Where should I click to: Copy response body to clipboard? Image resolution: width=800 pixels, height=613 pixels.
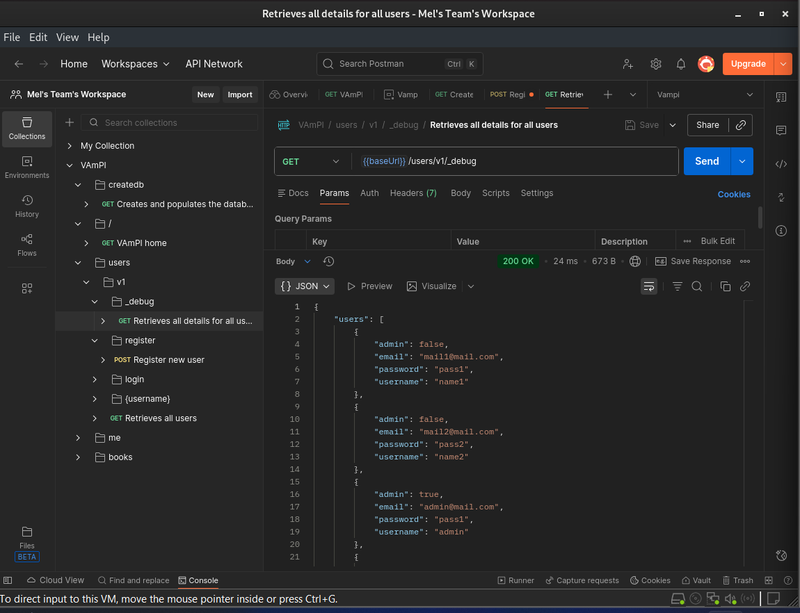pos(725,286)
